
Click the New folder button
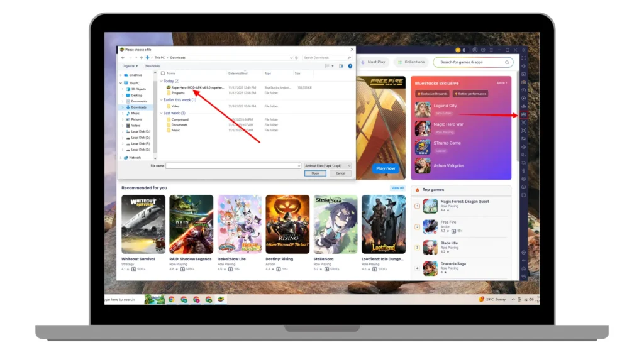tap(153, 66)
